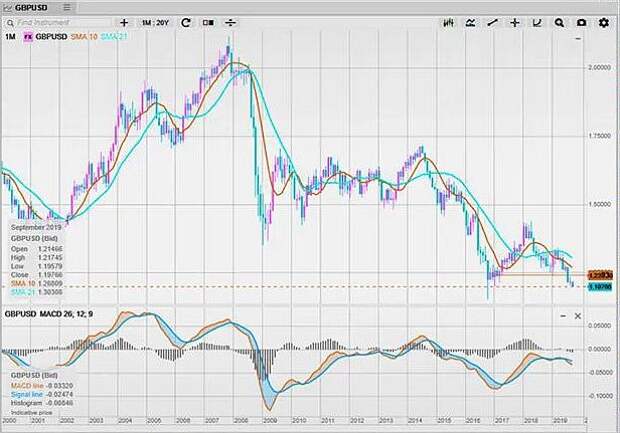Open chart settings gear icon
This screenshot has width=620, height=433.
(604, 22)
